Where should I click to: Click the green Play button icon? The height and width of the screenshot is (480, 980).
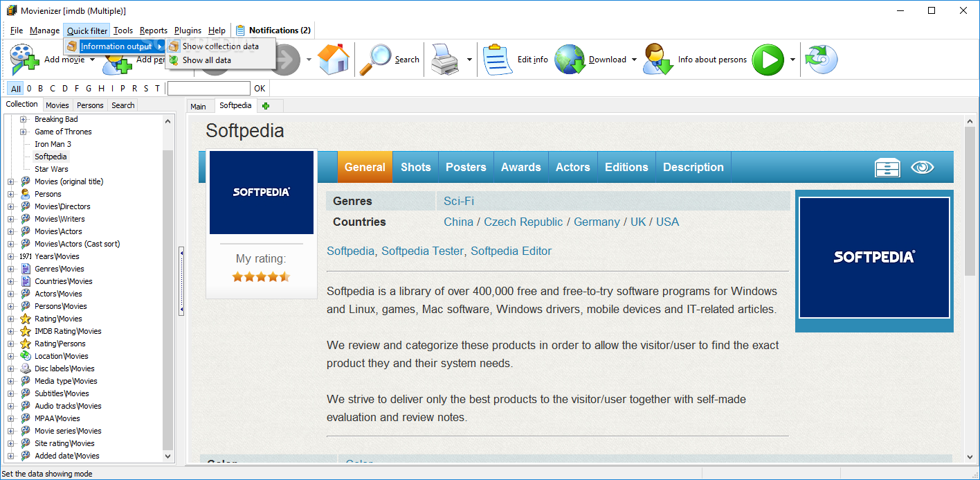[x=768, y=60]
